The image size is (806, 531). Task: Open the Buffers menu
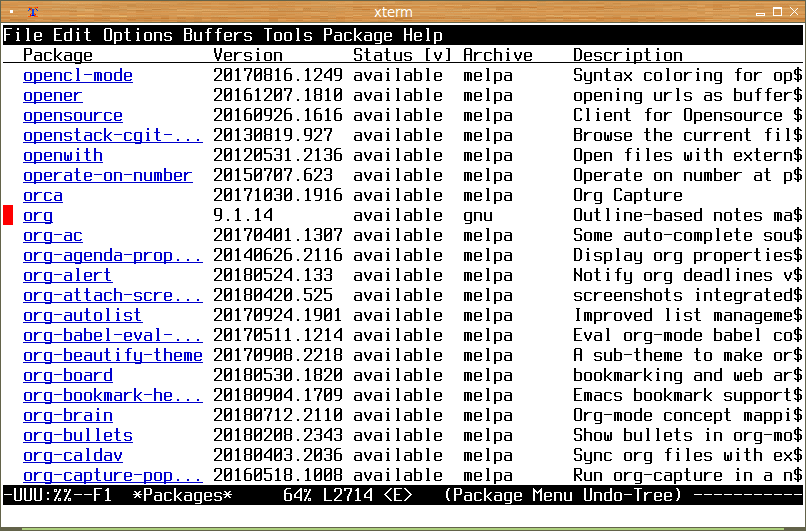click(x=218, y=35)
